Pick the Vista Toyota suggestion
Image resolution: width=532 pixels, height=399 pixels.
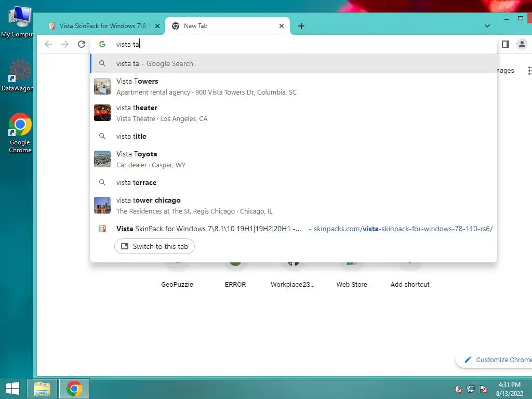point(294,159)
